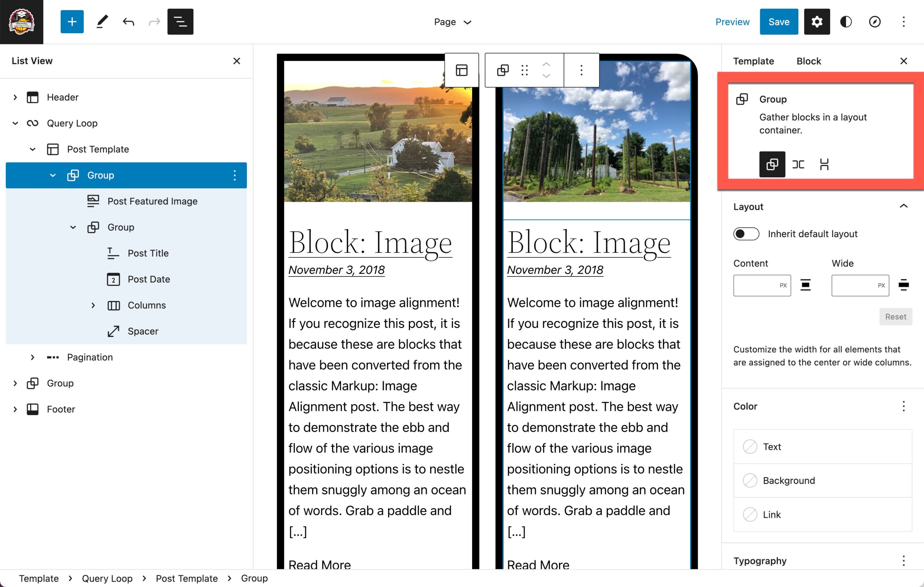Click Template in breadcrumb bar

coord(39,578)
